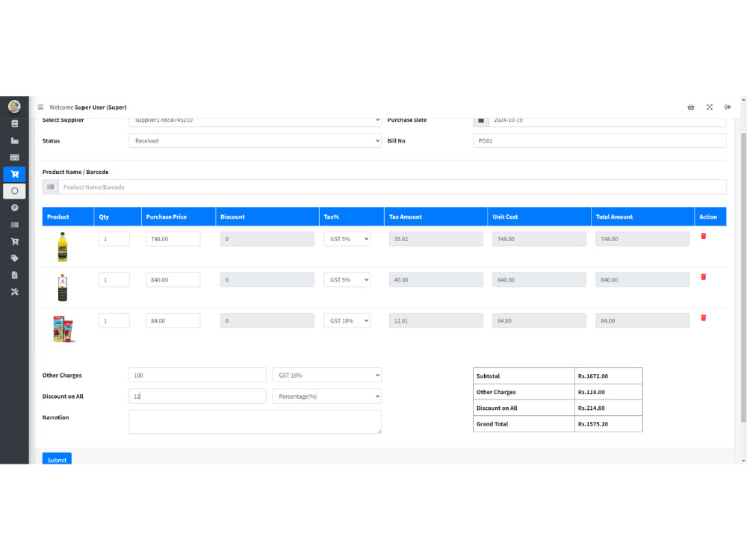
Task: Toggle the hamburger menu in the header
Action: pos(40,107)
